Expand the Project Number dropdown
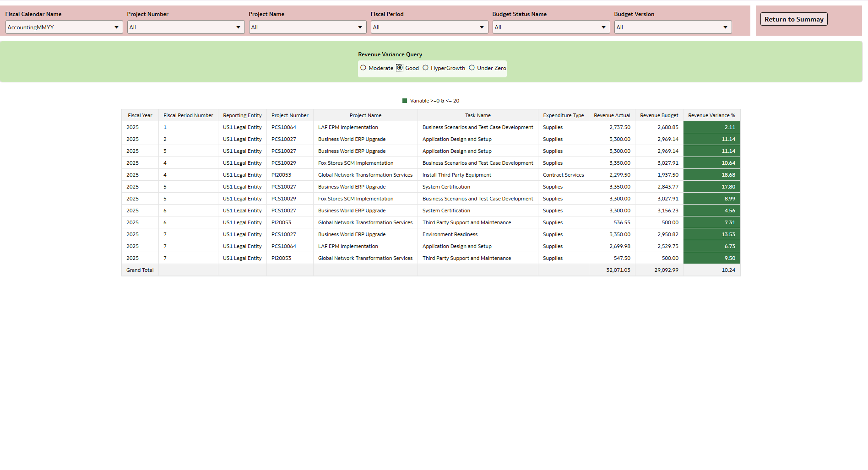This screenshot has height=470, width=868. pos(186,27)
